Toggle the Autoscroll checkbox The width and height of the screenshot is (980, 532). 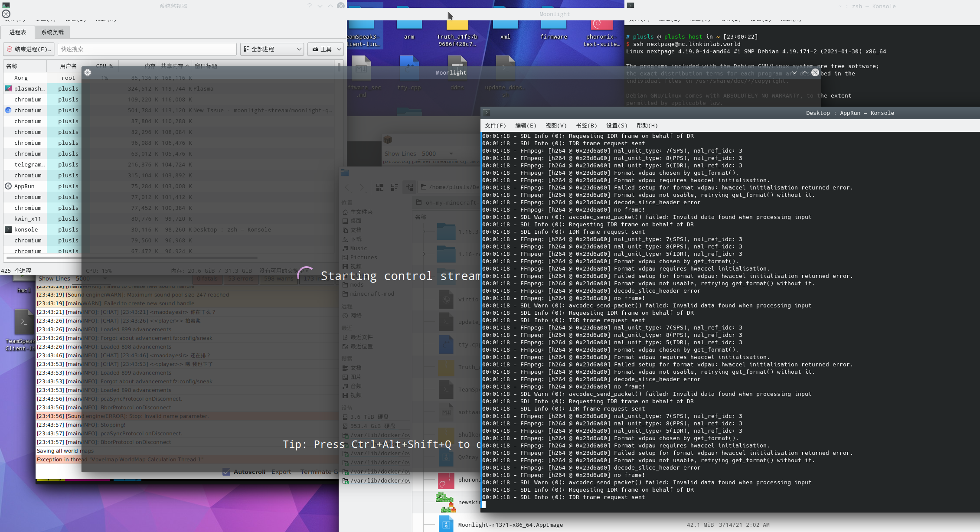coord(226,472)
